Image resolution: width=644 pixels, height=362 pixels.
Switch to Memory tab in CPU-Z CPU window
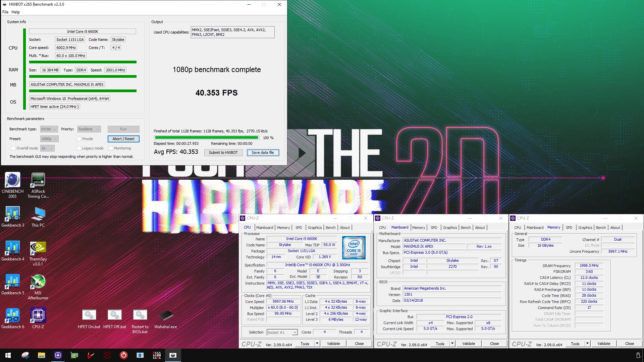(x=283, y=228)
